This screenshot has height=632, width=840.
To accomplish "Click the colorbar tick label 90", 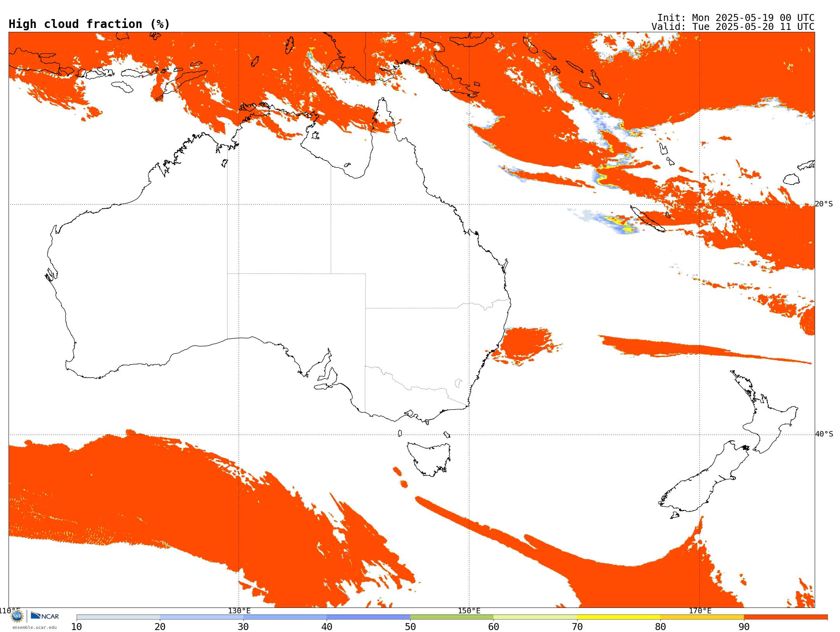I will coord(744,627).
